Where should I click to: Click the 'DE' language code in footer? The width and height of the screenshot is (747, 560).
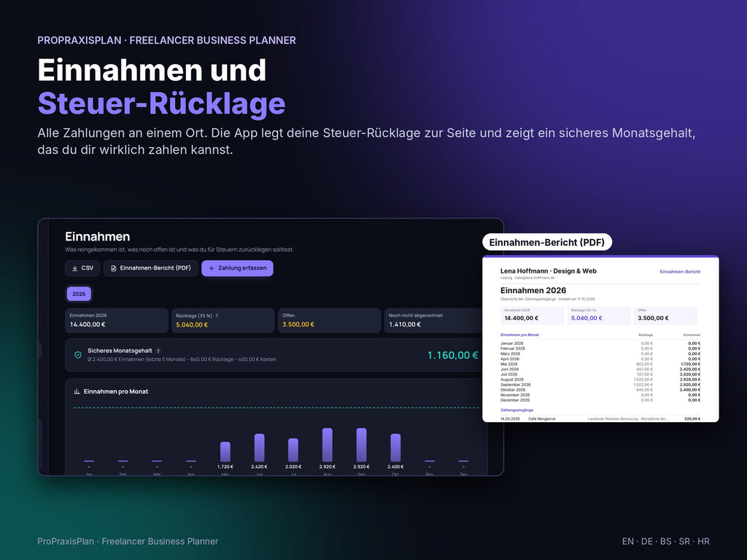pos(647,542)
